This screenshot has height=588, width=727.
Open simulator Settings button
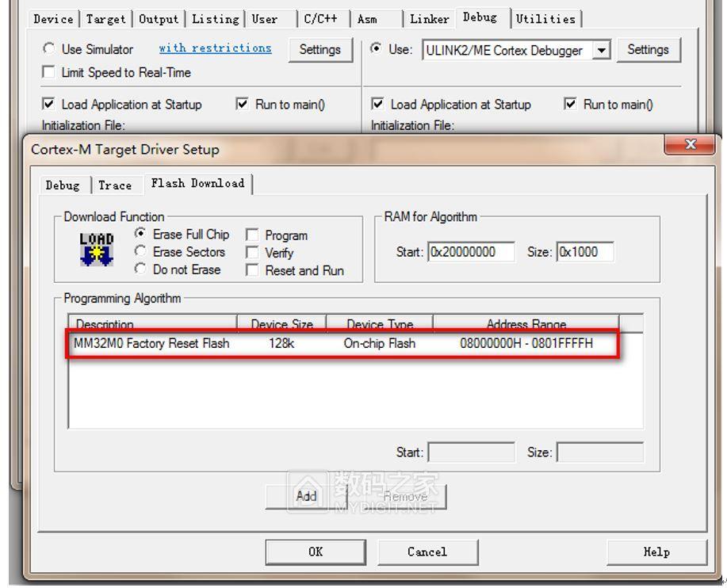point(320,50)
